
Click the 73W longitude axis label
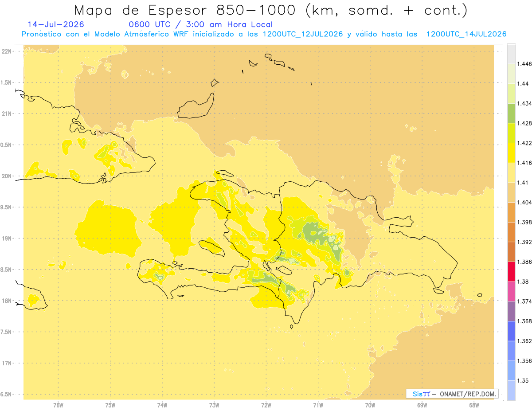[214, 405]
